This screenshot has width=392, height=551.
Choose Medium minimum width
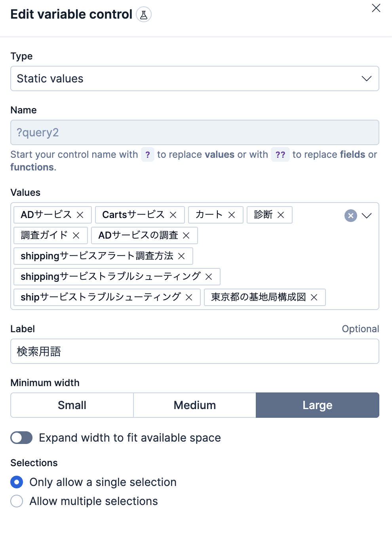tap(194, 405)
